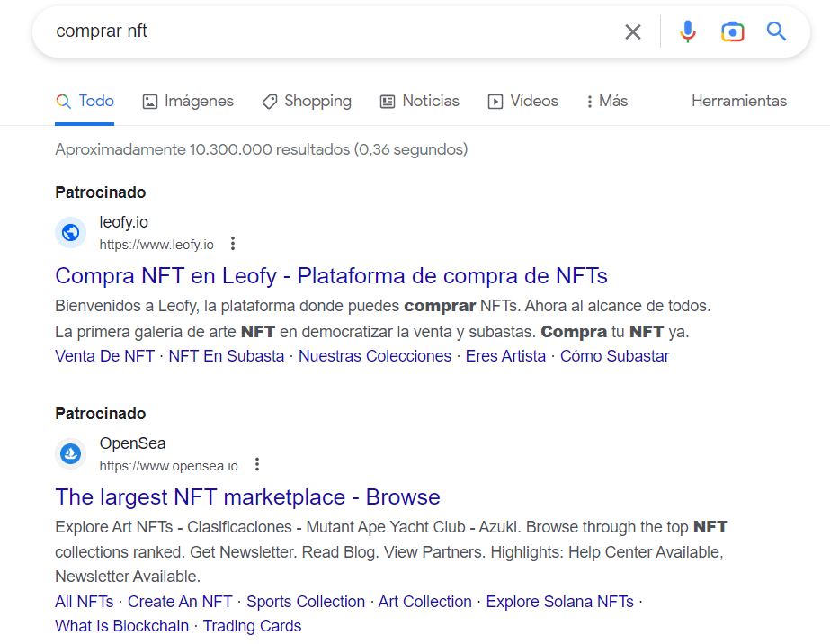Open the three-dot menu next to opensea.io URL
Image resolution: width=830 pixels, height=644 pixels.
pos(256,465)
